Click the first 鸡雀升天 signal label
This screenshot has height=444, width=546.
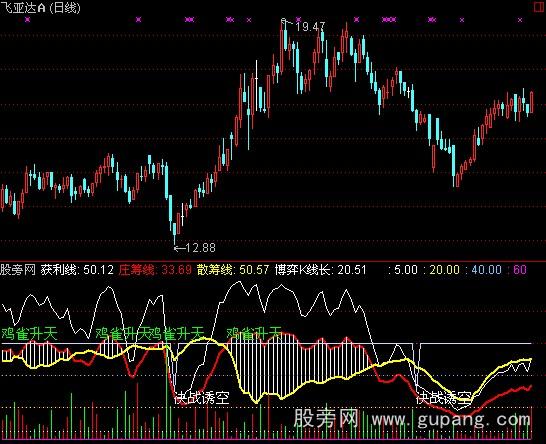[29, 334]
